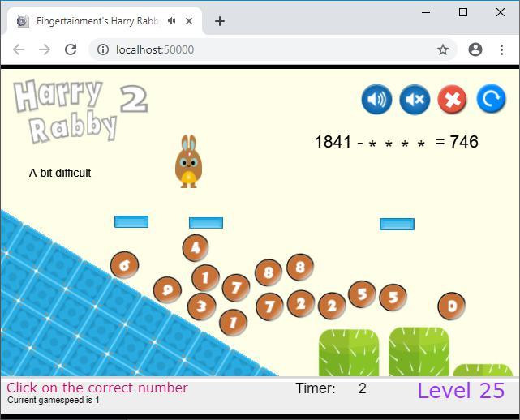Click the 'A bit difficult' label
Image resolution: width=520 pixels, height=420 pixels.
tap(60, 173)
